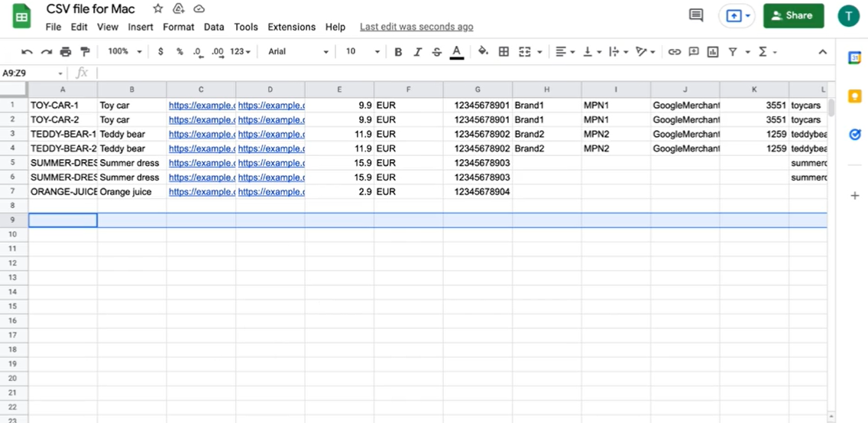The image size is (868, 423).
Task: Open comment history icon
Action: click(696, 15)
